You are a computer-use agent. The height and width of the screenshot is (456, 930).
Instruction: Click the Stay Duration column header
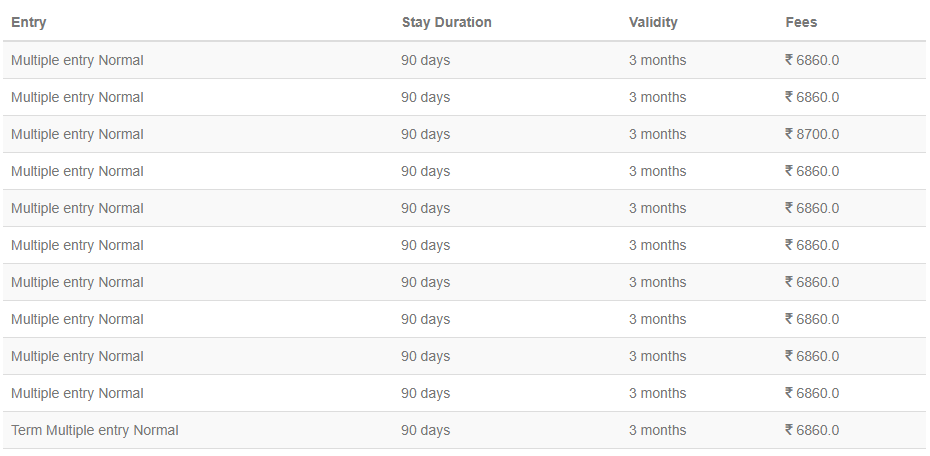click(x=447, y=23)
